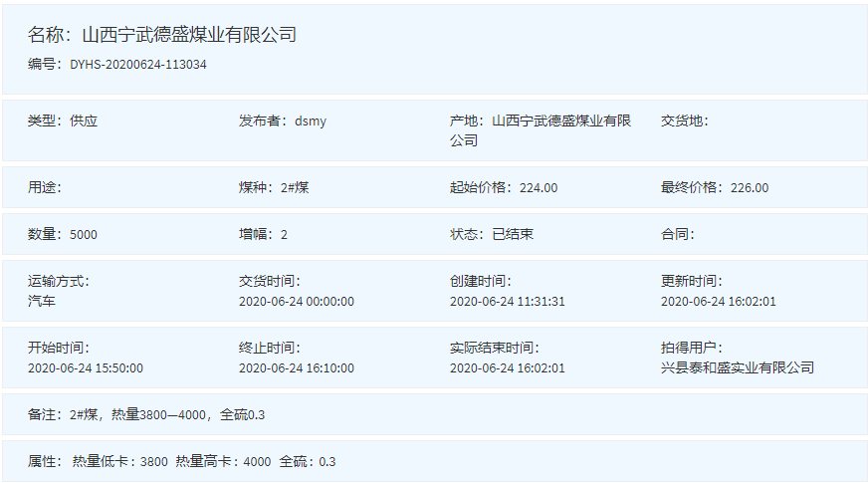The height and width of the screenshot is (483, 868).
Task: Click the 最终价格 value 226.00
Action: [750, 187]
